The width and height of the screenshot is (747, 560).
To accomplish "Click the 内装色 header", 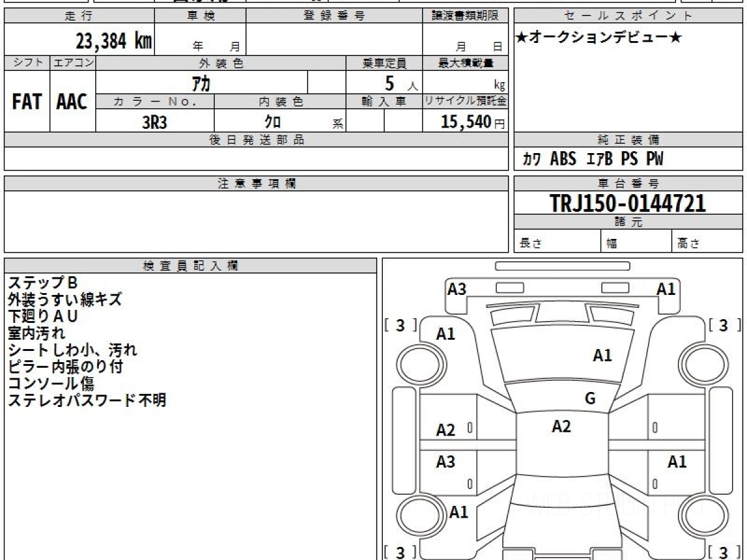I will tap(280, 102).
